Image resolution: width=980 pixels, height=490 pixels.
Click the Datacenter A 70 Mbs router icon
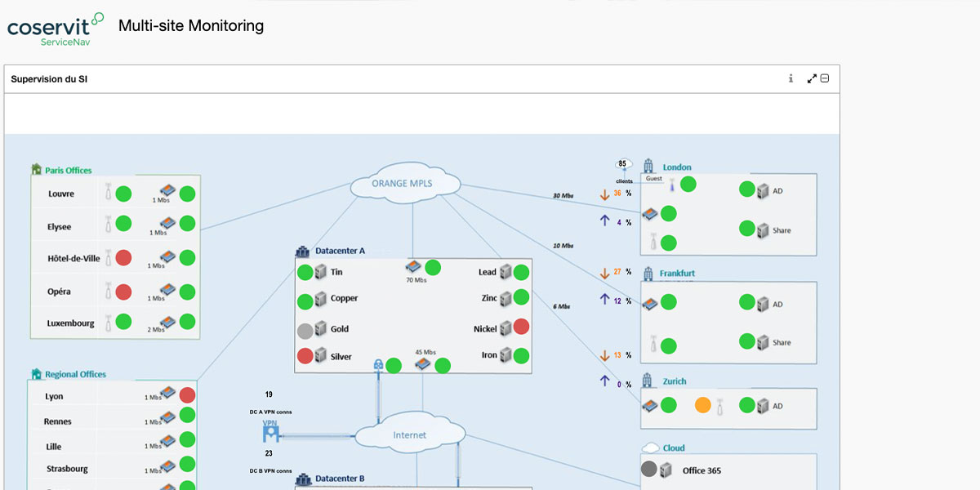[414, 267]
